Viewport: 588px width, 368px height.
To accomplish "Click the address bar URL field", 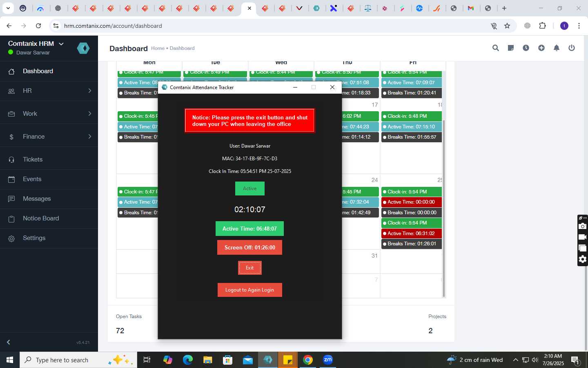I will coord(269,26).
